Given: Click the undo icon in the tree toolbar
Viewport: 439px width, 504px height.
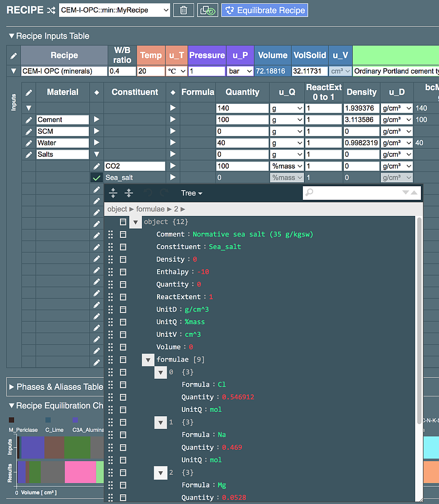Looking at the screenshot, I should (149, 193).
